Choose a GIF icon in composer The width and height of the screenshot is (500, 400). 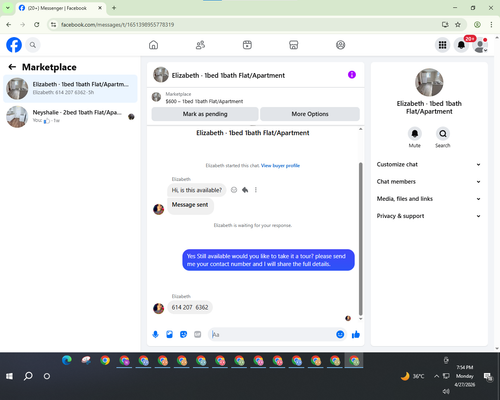coord(197,334)
